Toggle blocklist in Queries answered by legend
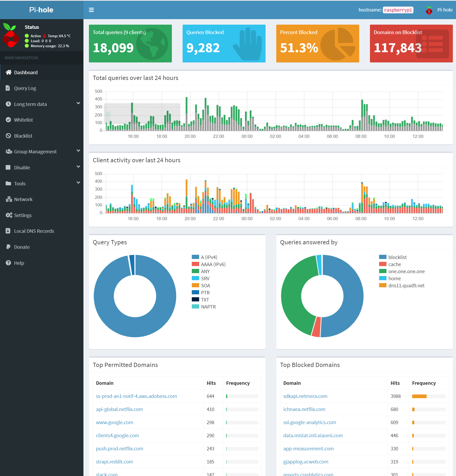The height and width of the screenshot is (476, 456). pyautogui.click(x=393, y=257)
